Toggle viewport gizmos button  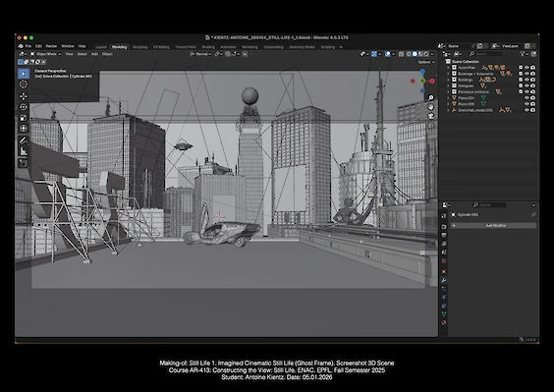click(x=374, y=54)
